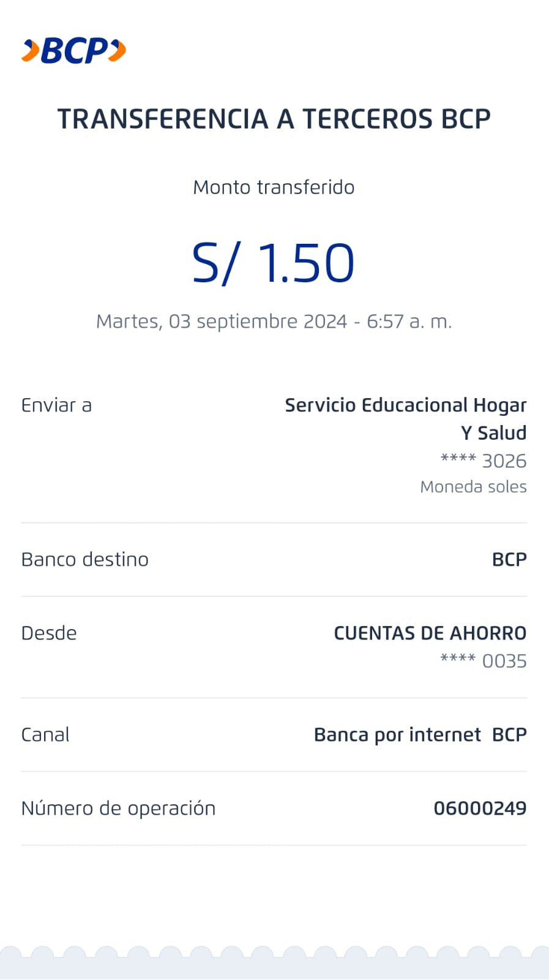Click the 'Moneda soles' text
Viewport: 549px width, 980px height.
(x=473, y=487)
